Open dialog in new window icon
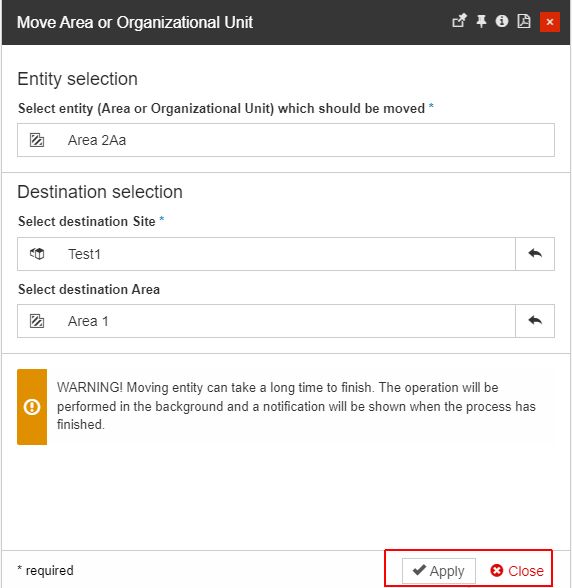Screen dimensions: 572x588 (x=459, y=21)
